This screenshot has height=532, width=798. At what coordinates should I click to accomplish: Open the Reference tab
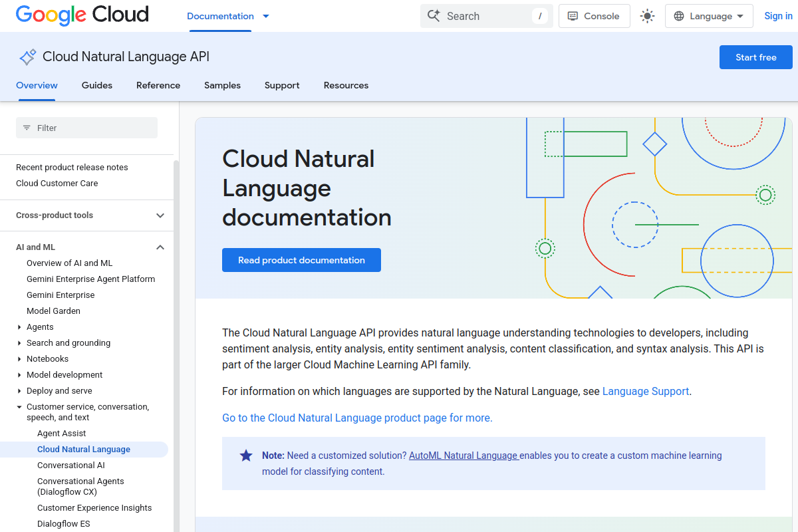click(x=158, y=85)
